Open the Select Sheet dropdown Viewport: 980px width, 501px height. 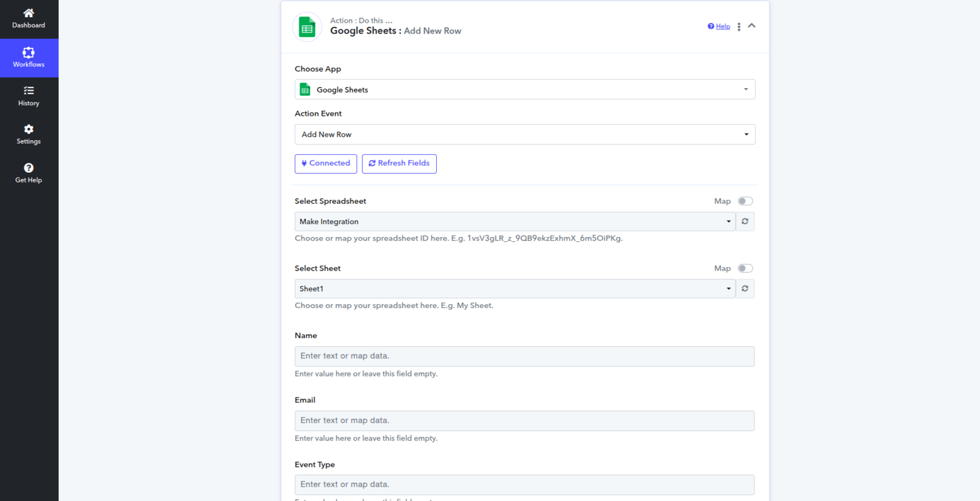click(x=515, y=288)
